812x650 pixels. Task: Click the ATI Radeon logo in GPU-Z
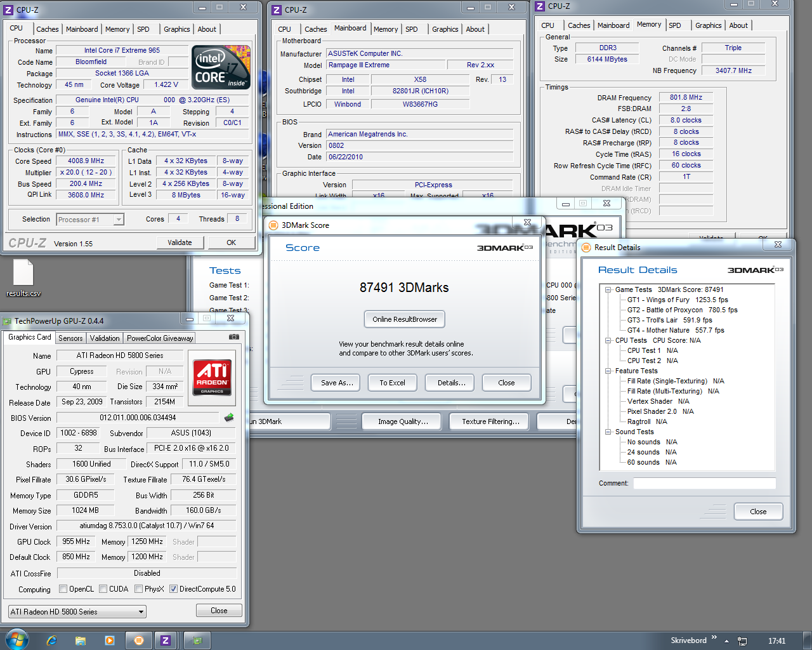pos(213,377)
